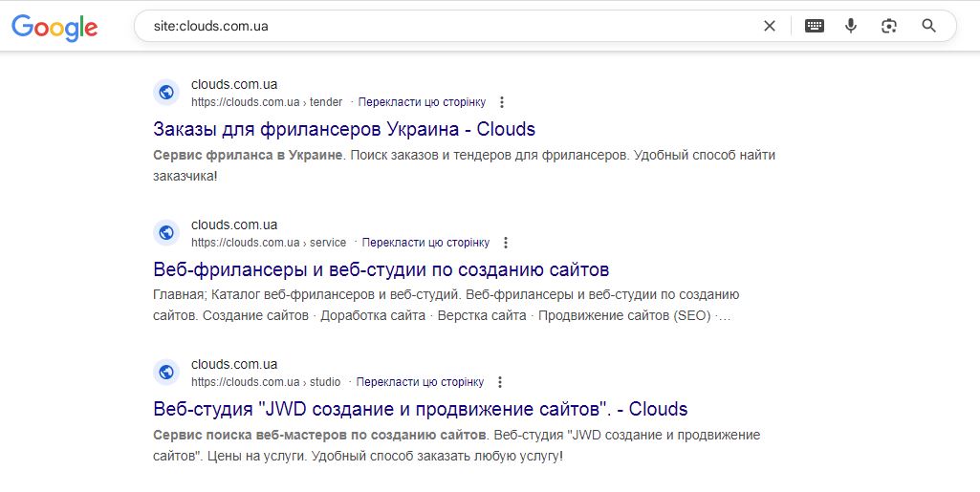This screenshot has width=980, height=492.
Task: Click clouds.com.ua site name above tender
Action: tap(234, 84)
